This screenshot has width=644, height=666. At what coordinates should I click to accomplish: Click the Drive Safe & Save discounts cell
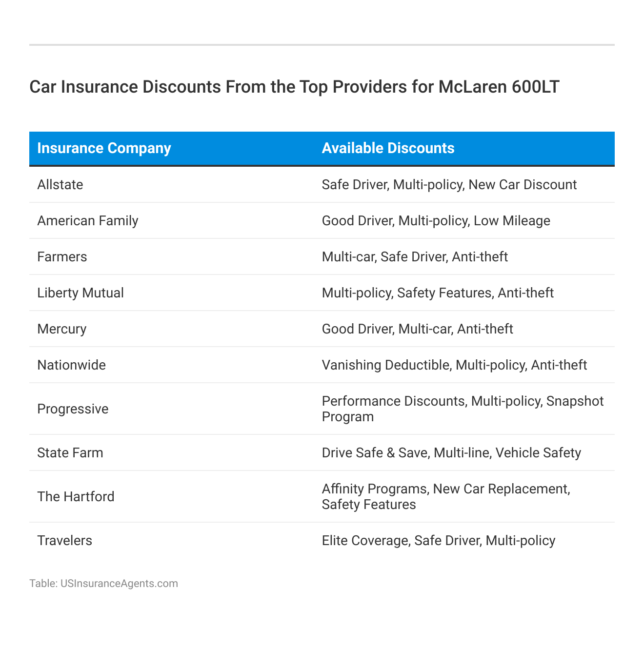tap(451, 453)
